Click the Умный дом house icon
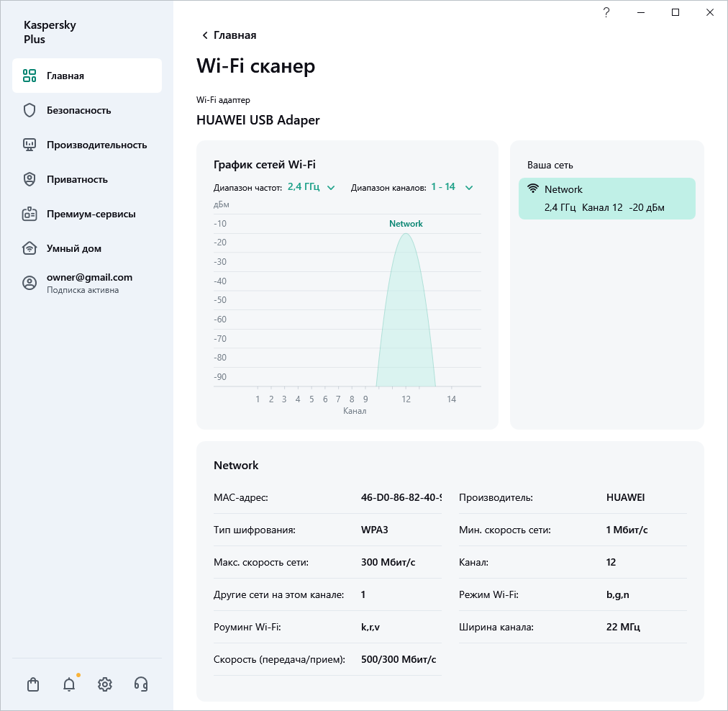The image size is (728, 711). (x=29, y=248)
